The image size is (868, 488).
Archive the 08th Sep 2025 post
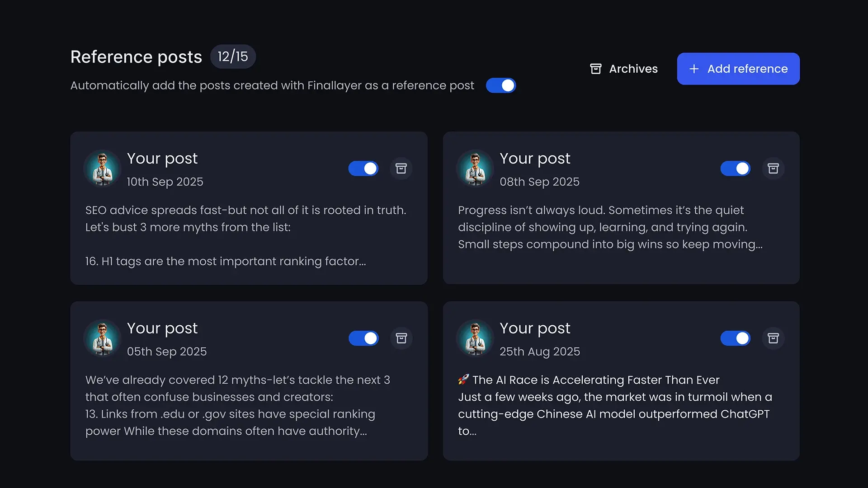click(x=773, y=169)
